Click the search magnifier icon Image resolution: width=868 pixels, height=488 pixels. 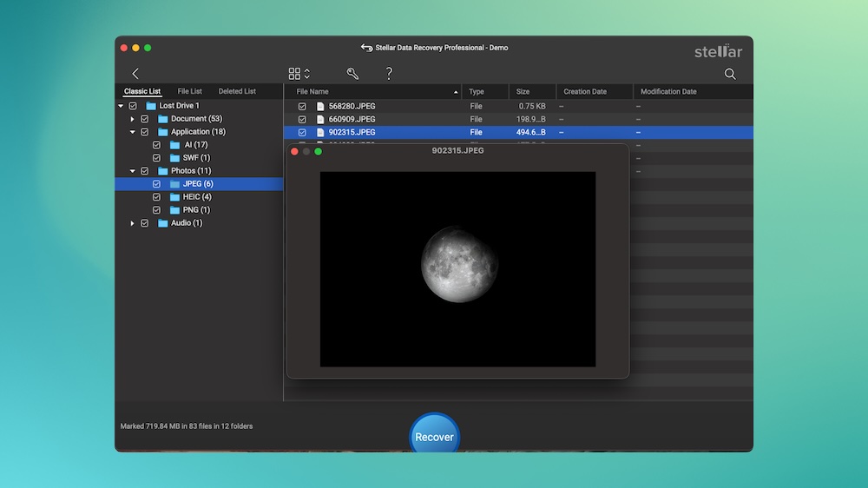pyautogui.click(x=730, y=74)
